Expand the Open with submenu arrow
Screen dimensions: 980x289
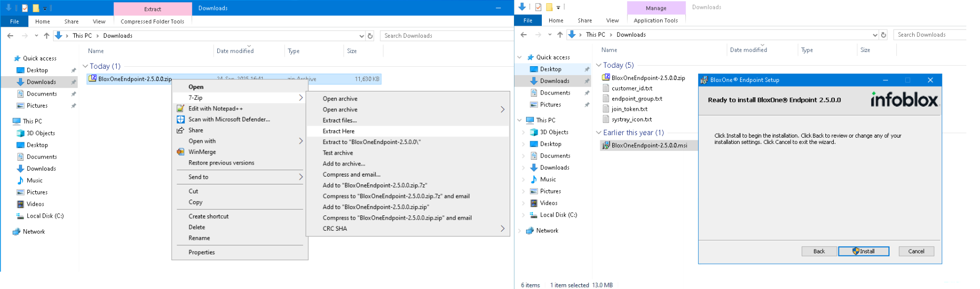300,141
